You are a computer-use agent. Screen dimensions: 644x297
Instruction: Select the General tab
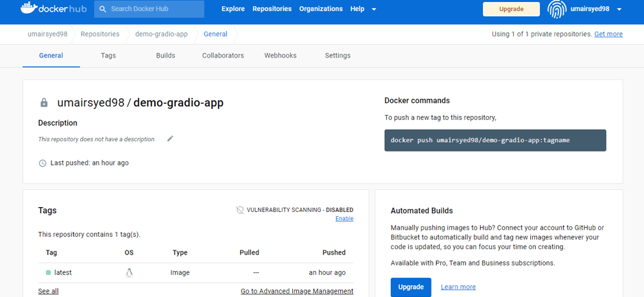pyautogui.click(x=51, y=56)
